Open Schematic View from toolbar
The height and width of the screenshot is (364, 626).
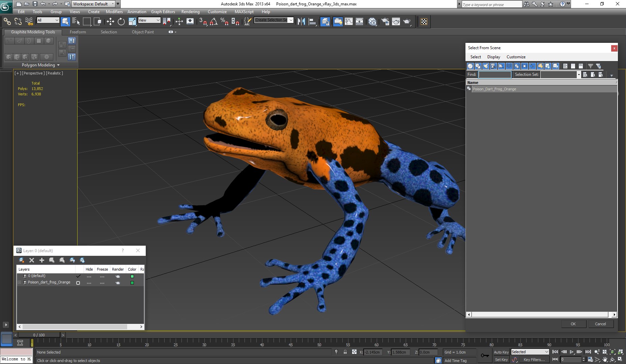[x=360, y=22]
